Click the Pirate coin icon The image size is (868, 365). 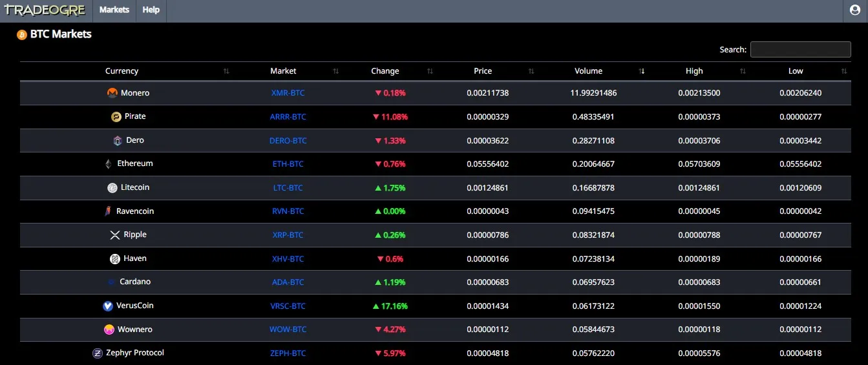116,117
